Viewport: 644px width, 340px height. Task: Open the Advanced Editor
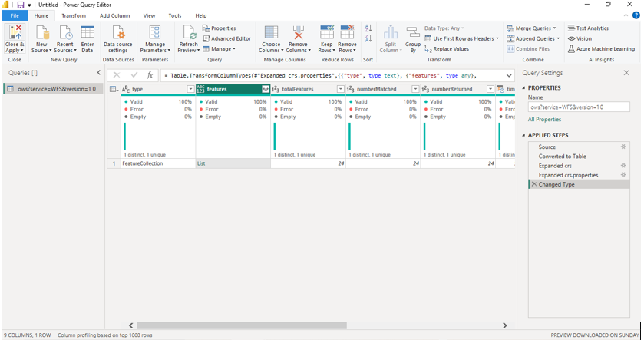226,38
